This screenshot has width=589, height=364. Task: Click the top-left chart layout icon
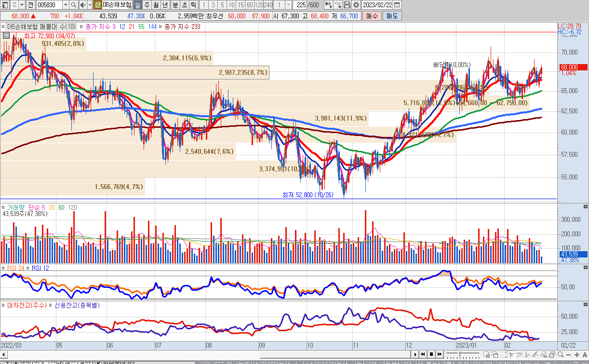[x=4, y=5]
